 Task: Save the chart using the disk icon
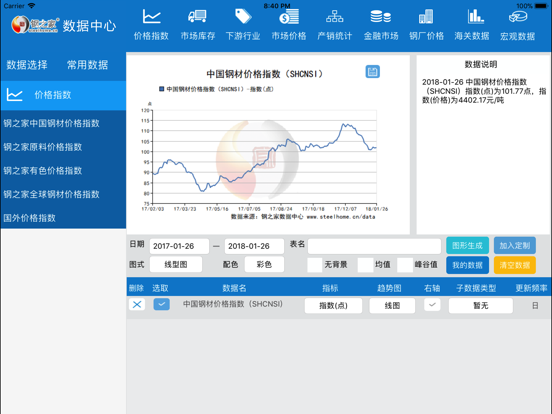tap(372, 72)
